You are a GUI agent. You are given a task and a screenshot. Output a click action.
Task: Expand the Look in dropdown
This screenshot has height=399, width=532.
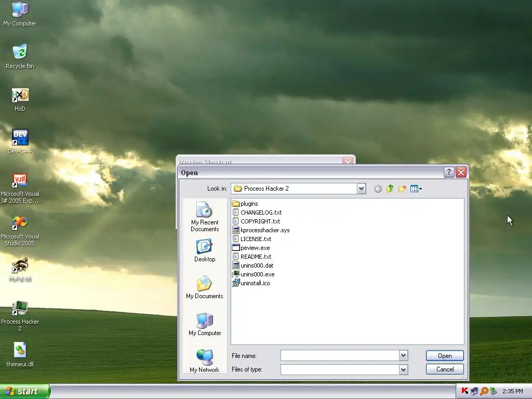[362, 189]
